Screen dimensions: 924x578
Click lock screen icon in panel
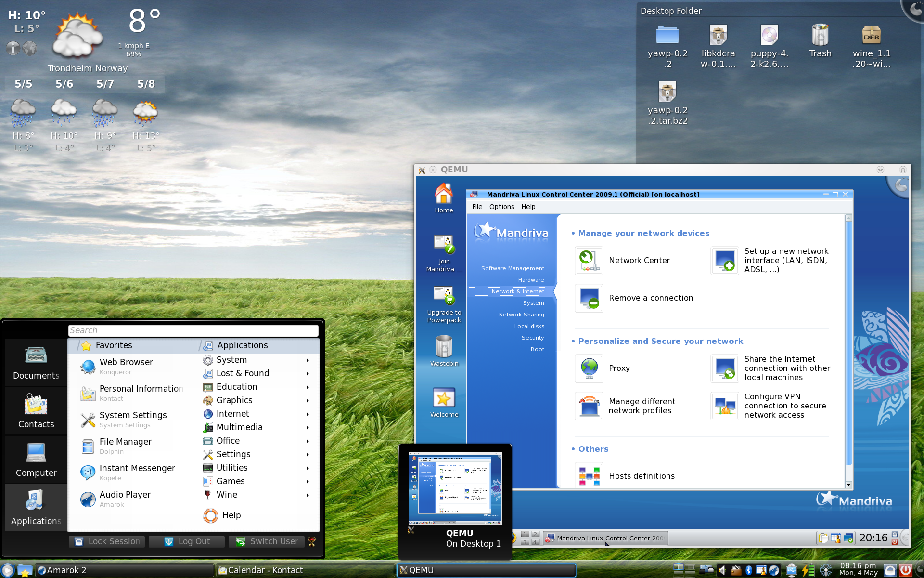[x=890, y=570]
